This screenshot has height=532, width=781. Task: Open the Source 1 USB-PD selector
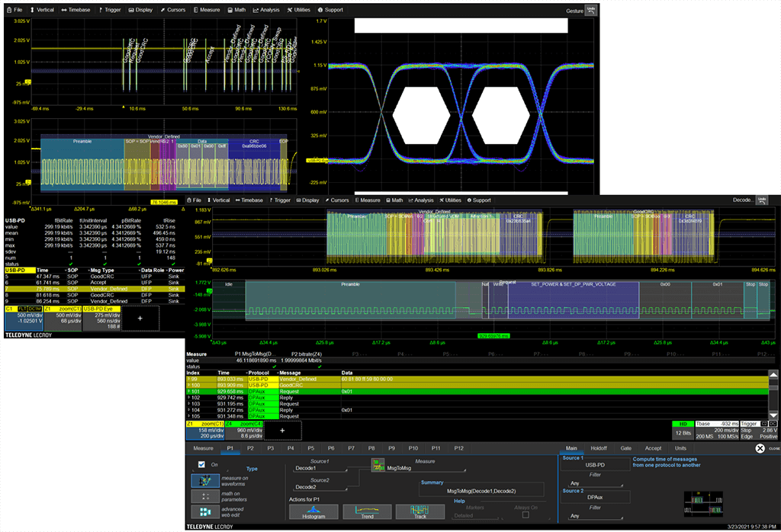coord(594,464)
